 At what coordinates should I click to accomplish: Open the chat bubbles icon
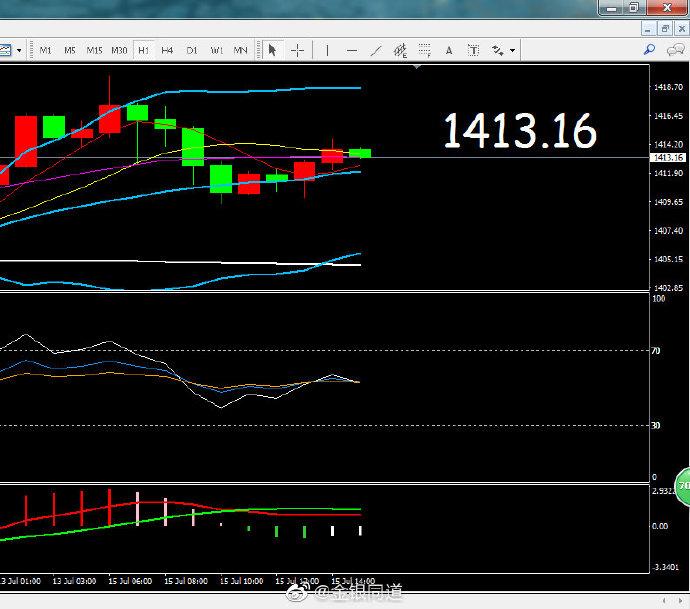click(675, 50)
